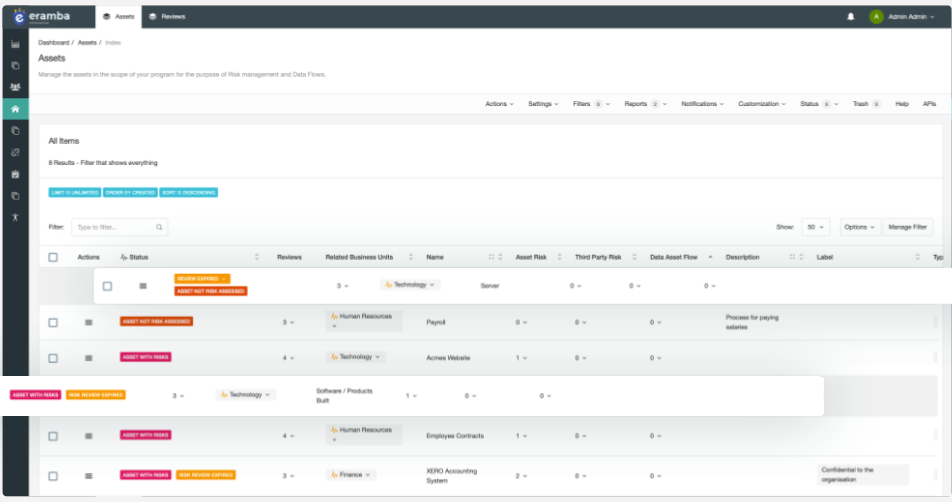This screenshot has width=952, height=502.
Task: Click the RISK REVIEW EXPIRED badge on the XERO row
Action: (206, 475)
